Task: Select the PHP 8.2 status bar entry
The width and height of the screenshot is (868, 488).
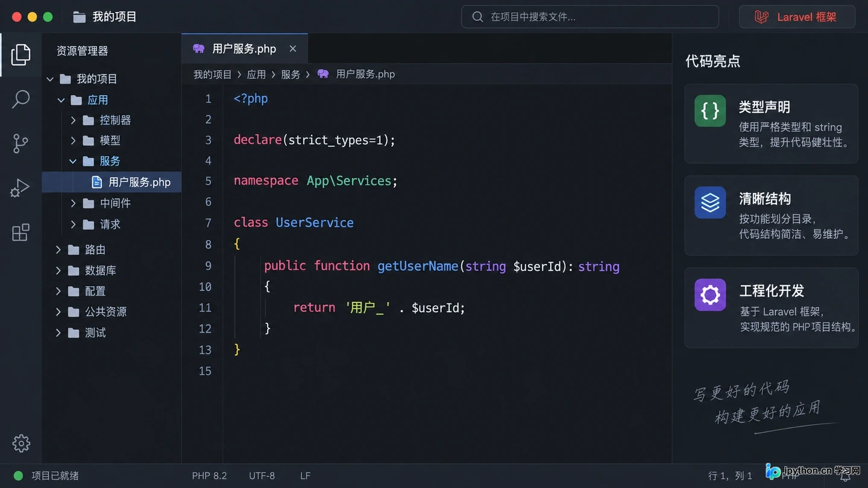Action: tap(209, 475)
